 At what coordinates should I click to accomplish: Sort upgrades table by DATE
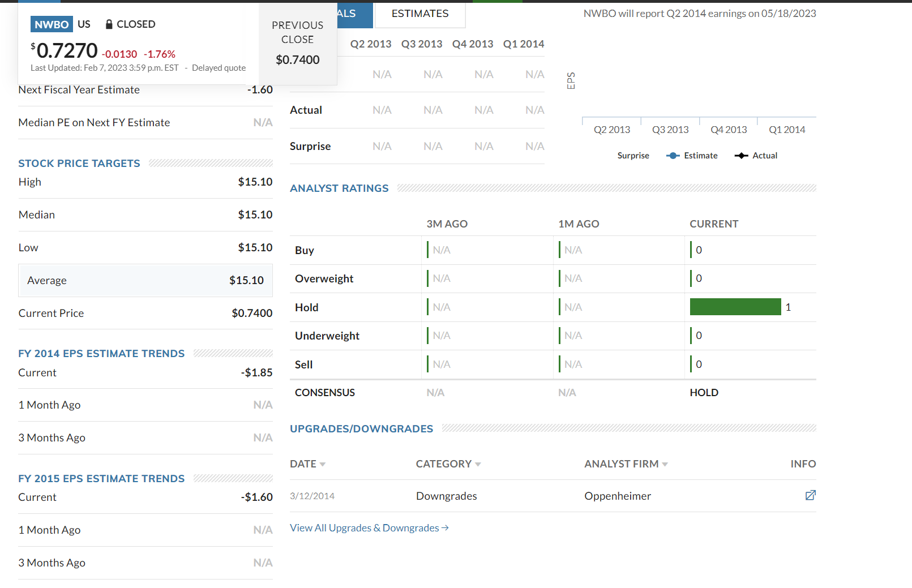(307, 464)
